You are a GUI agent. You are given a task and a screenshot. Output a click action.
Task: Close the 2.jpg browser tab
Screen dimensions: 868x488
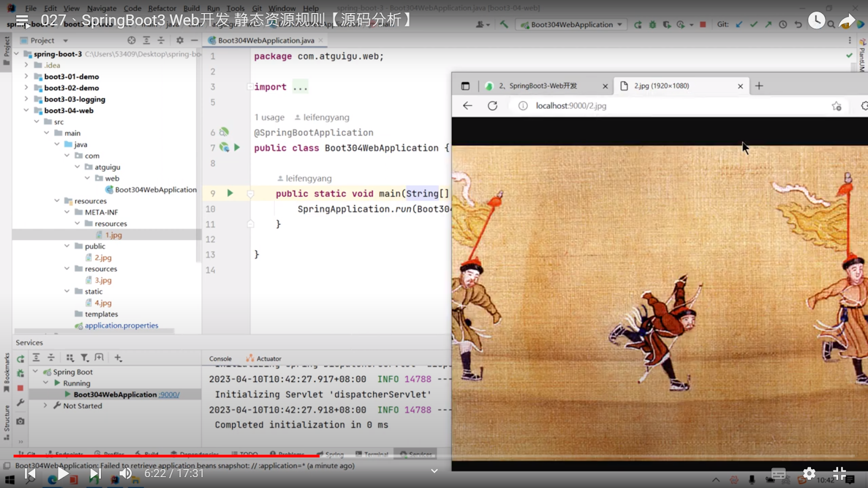pyautogui.click(x=740, y=86)
